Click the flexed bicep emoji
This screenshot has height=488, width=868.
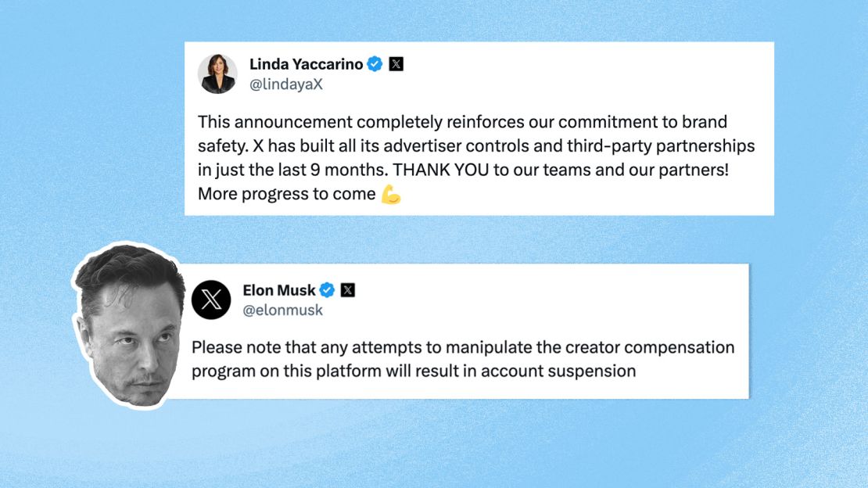[391, 194]
